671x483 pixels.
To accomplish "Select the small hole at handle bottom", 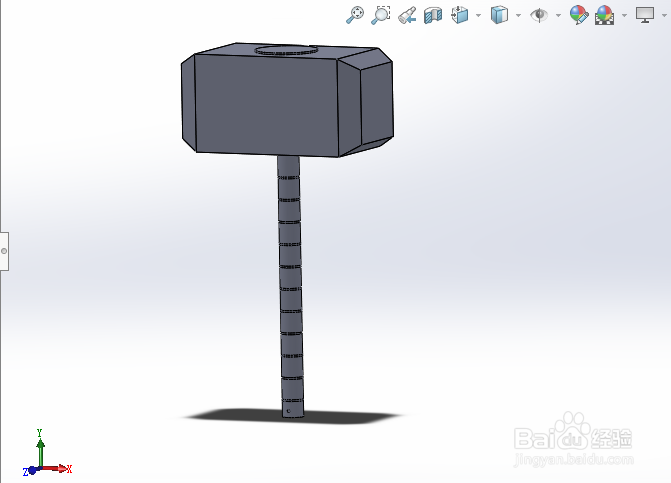I will [288, 411].
